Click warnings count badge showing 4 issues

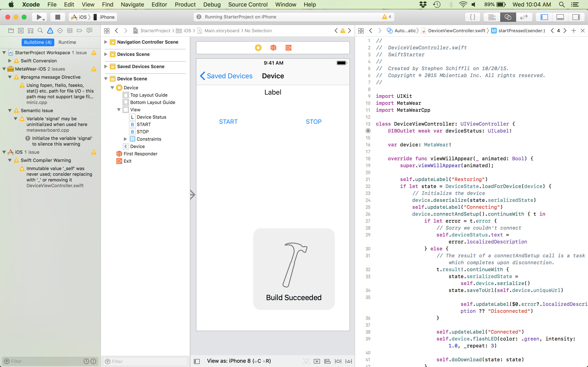click(x=386, y=17)
